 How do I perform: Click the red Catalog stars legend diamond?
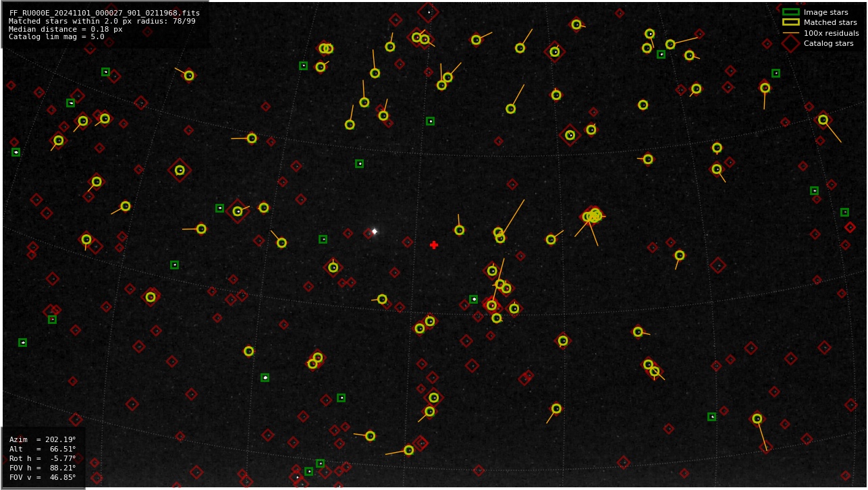coord(790,43)
